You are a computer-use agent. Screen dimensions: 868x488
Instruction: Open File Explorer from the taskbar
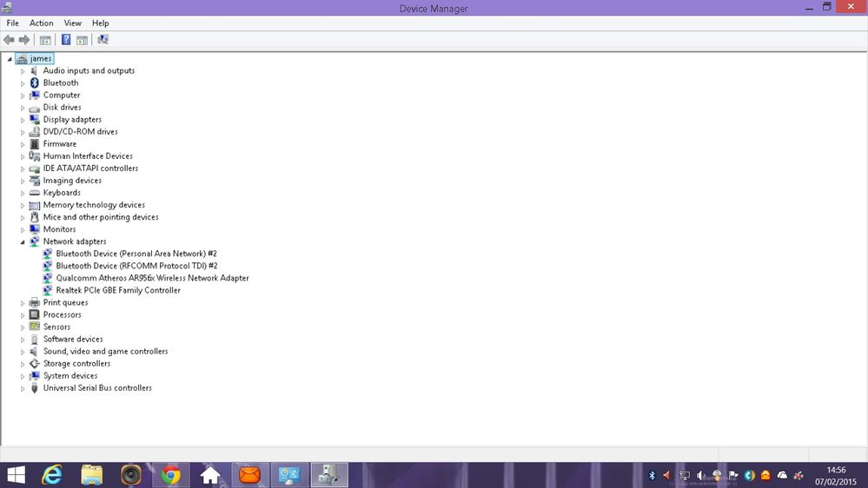click(x=91, y=475)
